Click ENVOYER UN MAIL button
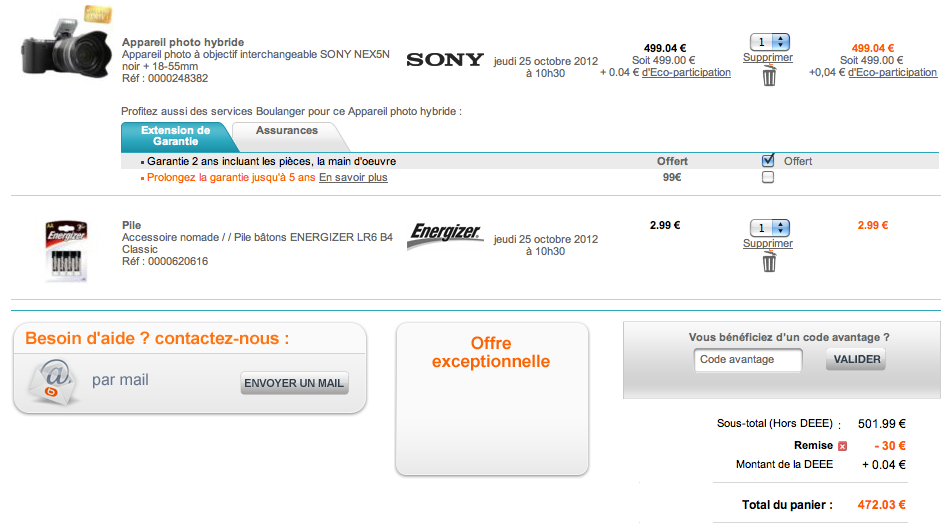 click(294, 383)
